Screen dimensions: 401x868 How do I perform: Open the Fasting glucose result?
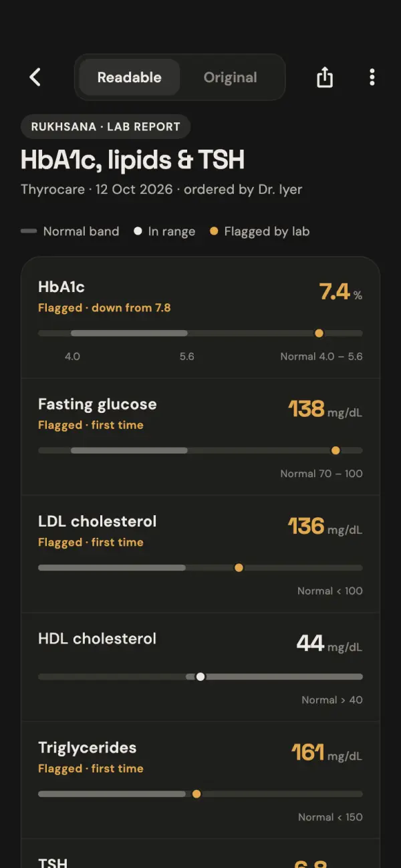pos(200,437)
